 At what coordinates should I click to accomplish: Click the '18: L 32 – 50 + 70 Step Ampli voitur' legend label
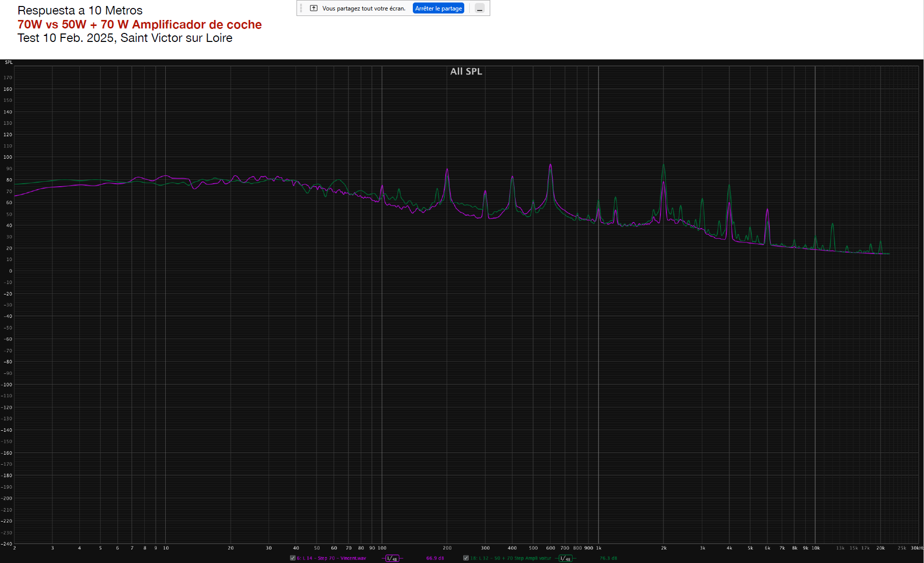(510, 558)
